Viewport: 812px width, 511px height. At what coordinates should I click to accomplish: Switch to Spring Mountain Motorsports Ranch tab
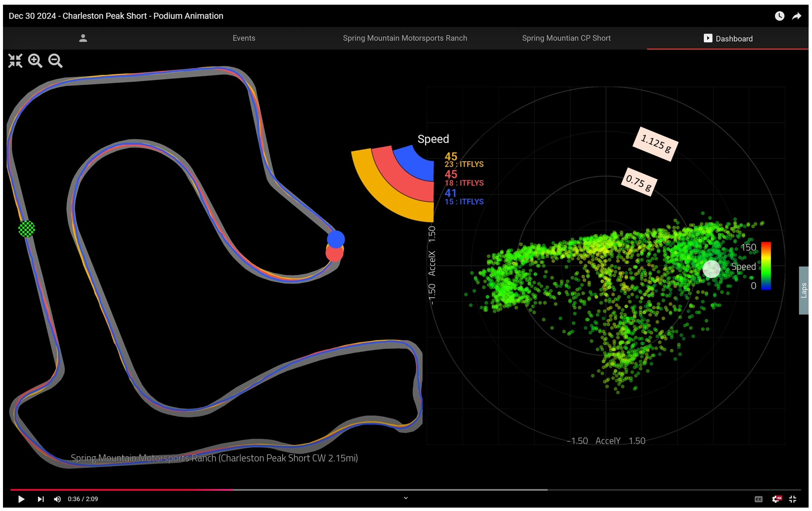click(405, 38)
